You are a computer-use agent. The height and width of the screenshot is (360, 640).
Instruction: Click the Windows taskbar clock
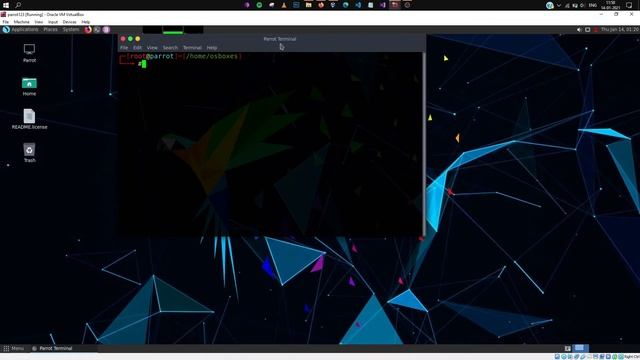point(611,5)
